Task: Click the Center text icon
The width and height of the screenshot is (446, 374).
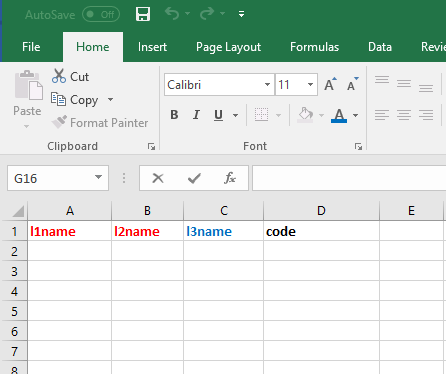Action: (404, 115)
